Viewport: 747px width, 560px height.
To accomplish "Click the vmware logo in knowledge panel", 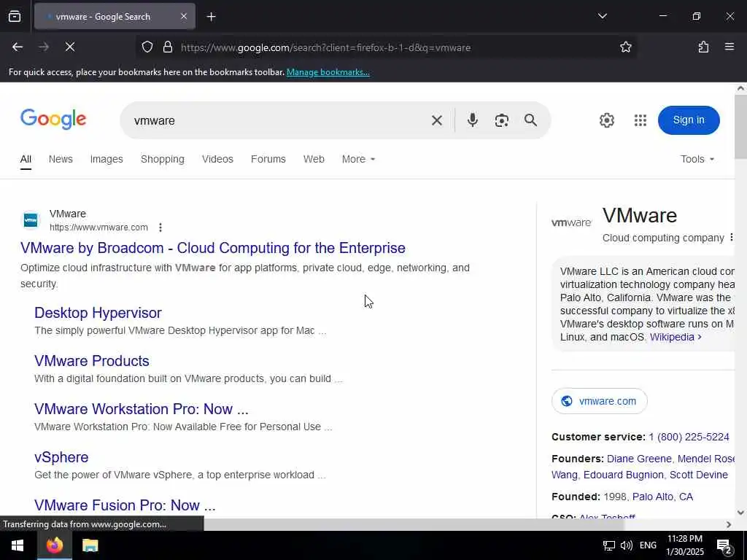I will click(571, 222).
